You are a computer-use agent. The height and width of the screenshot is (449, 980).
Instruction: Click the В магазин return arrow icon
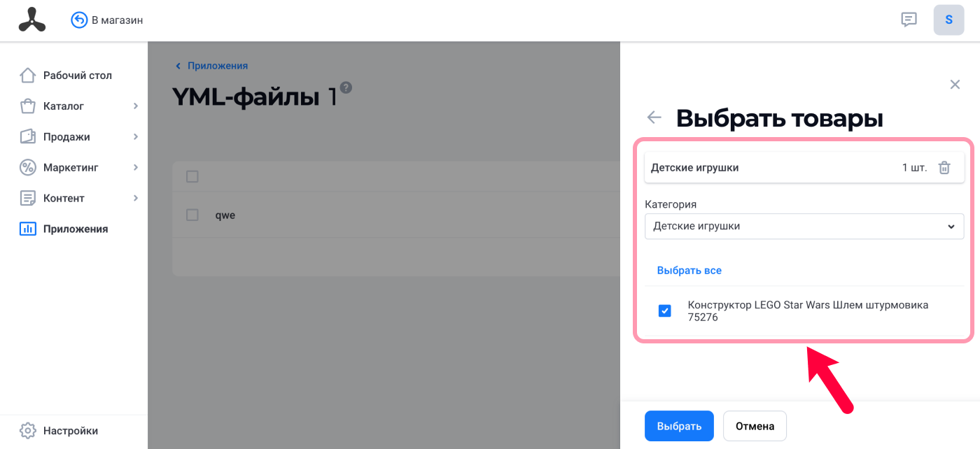(79, 20)
